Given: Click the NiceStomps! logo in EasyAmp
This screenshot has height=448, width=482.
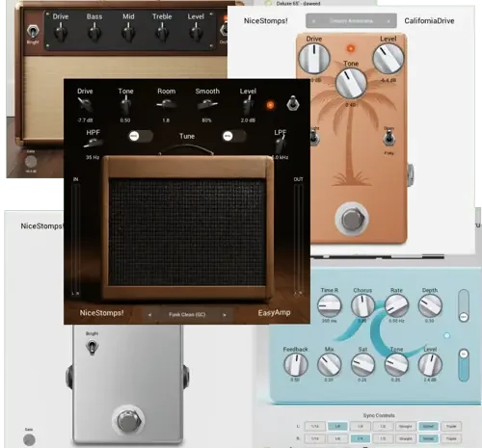Looking at the screenshot, I should [101, 313].
